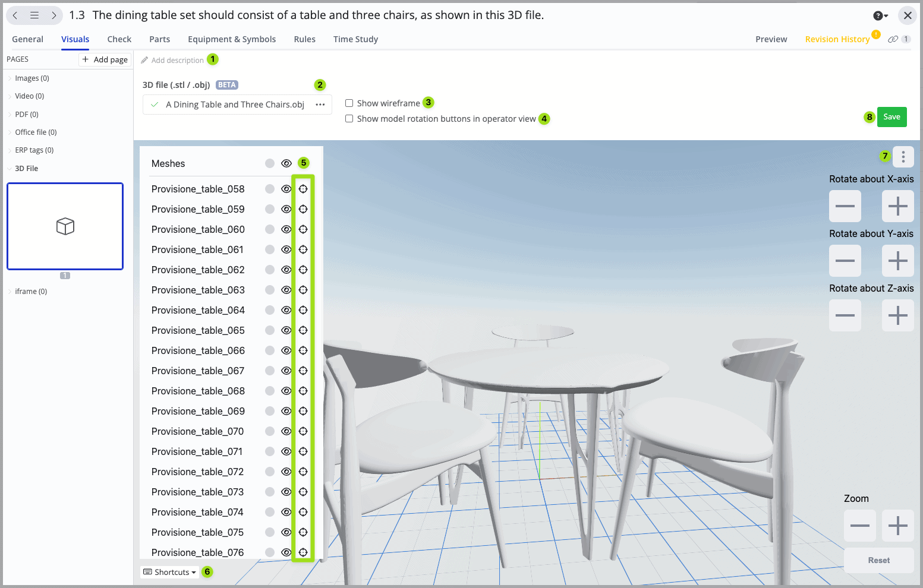Click the Reset button below Zoom

click(878, 560)
